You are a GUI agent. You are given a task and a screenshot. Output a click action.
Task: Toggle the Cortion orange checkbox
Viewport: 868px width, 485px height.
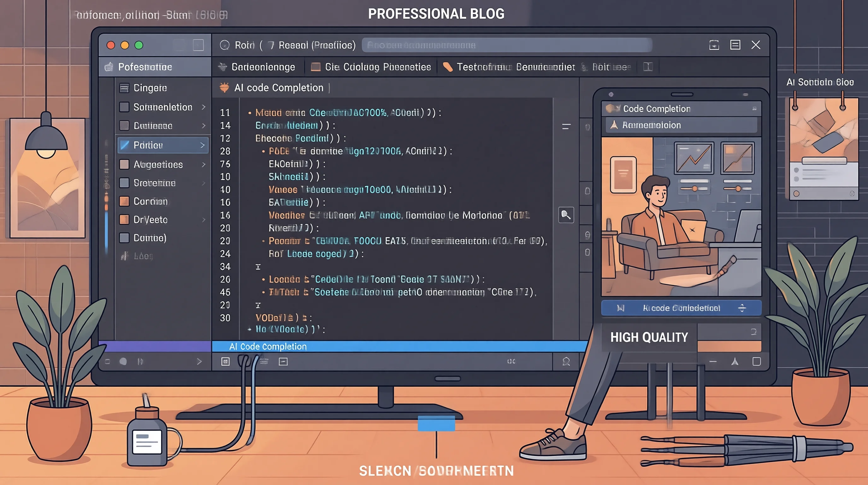(124, 201)
